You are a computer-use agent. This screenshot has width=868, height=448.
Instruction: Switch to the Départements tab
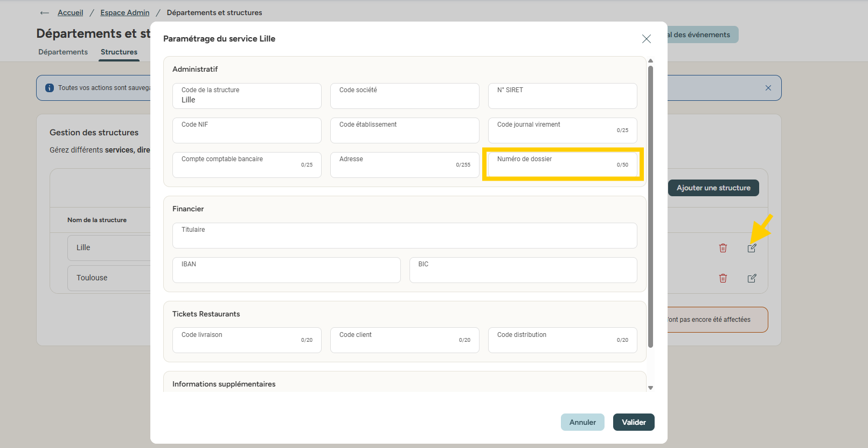point(63,52)
